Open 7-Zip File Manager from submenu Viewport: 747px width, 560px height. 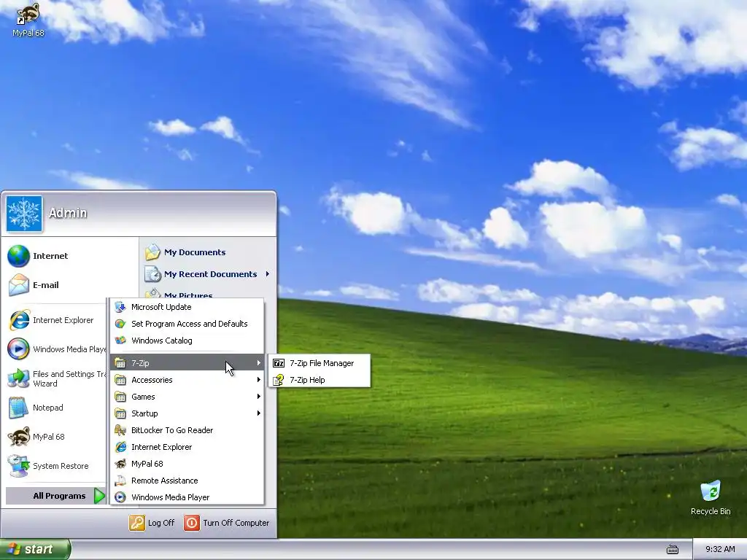coord(320,363)
